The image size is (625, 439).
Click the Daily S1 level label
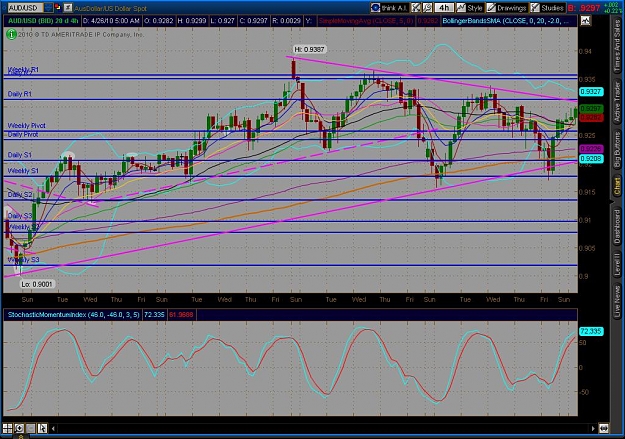pyautogui.click(x=20, y=155)
